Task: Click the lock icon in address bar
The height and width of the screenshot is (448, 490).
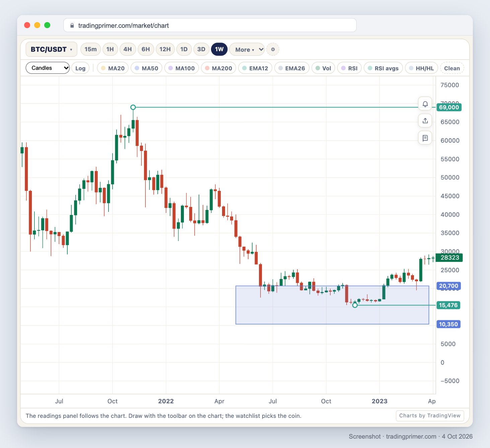Action: [72, 25]
